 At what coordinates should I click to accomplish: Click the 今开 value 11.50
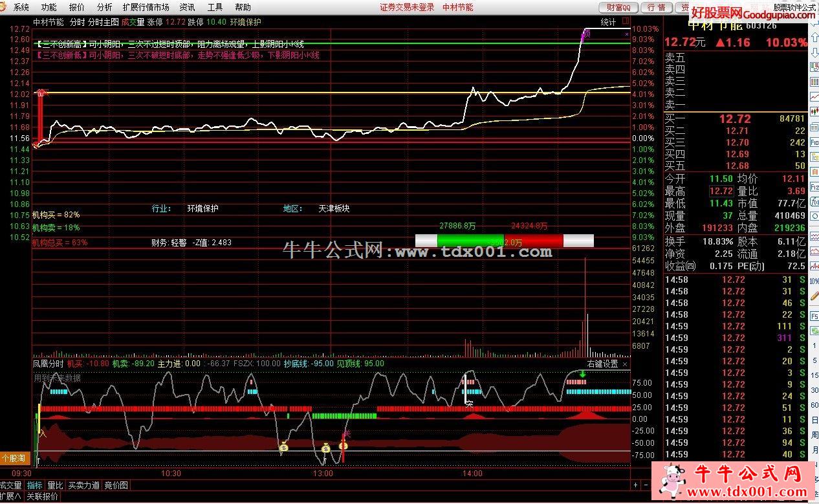click(721, 179)
